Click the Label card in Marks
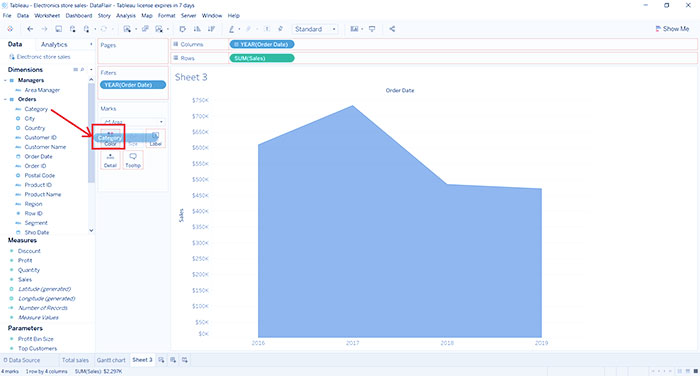 (x=155, y=138)
